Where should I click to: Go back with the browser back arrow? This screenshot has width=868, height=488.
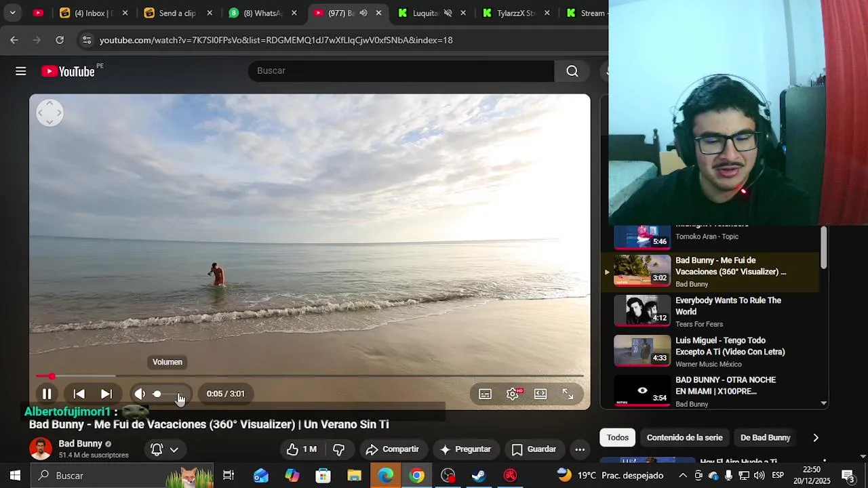click(x=14, y=40)
